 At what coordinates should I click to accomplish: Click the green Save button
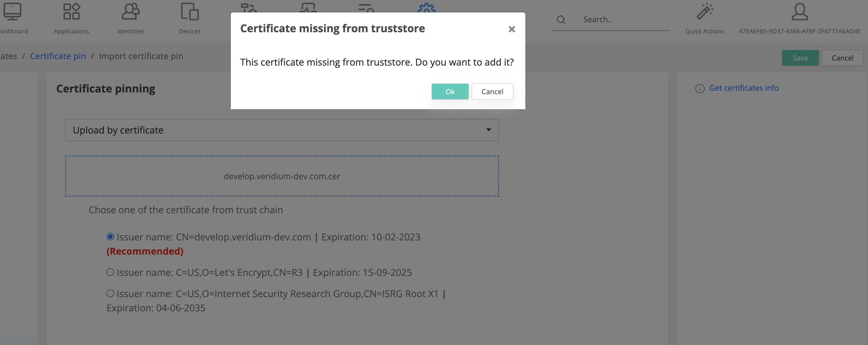click(800, 58)
